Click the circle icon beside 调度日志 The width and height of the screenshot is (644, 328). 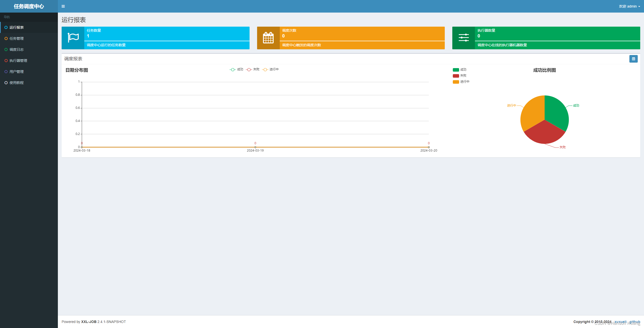(x=6, y=50)
